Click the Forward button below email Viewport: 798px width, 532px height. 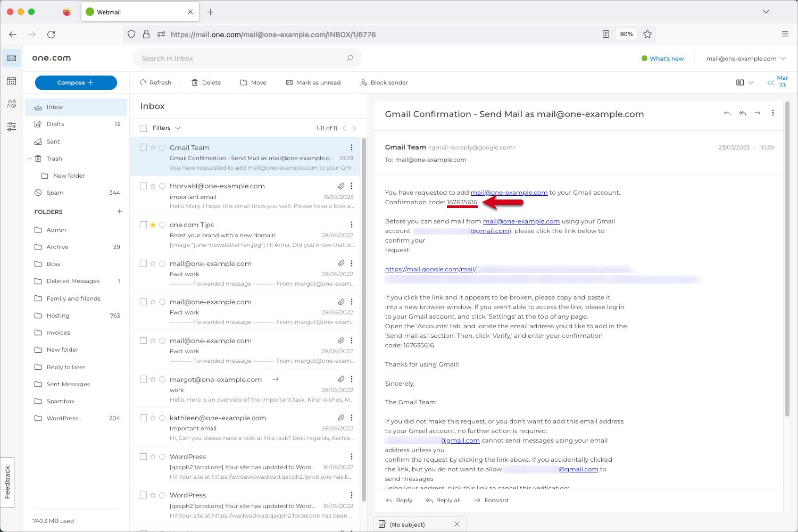pyautogui.click(x=491, y=500)
